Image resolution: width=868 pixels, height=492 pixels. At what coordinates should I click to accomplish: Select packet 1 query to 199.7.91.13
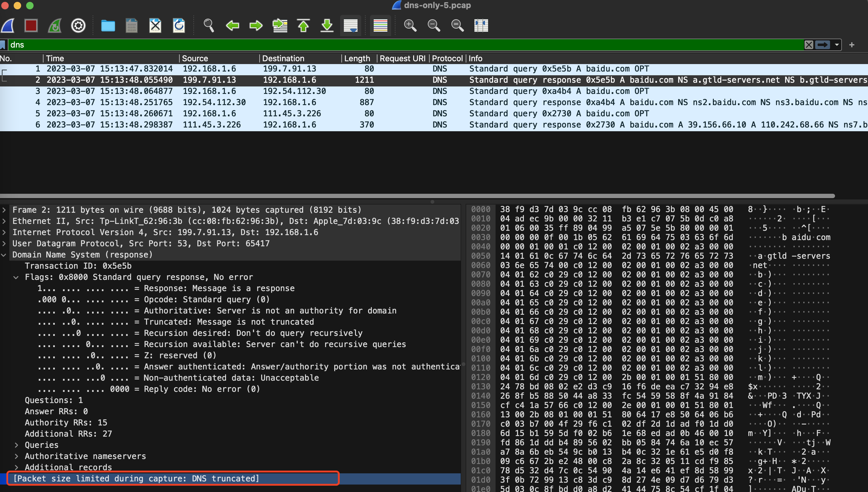(434, 69)
